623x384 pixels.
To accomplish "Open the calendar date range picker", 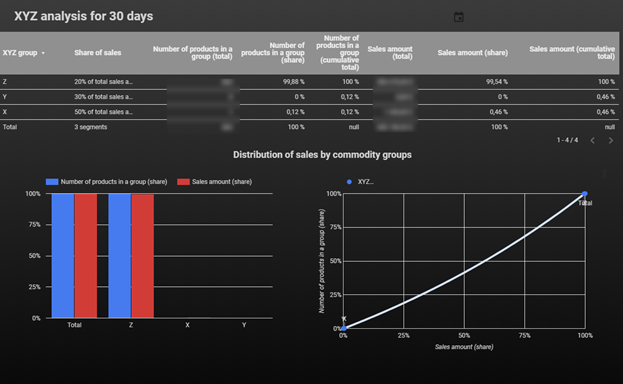I will 459,17.
